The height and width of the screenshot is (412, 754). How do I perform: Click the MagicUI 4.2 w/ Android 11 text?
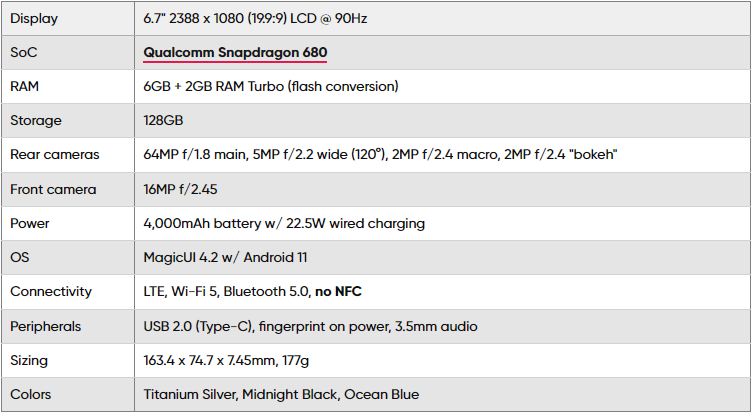tap(225, 257)
